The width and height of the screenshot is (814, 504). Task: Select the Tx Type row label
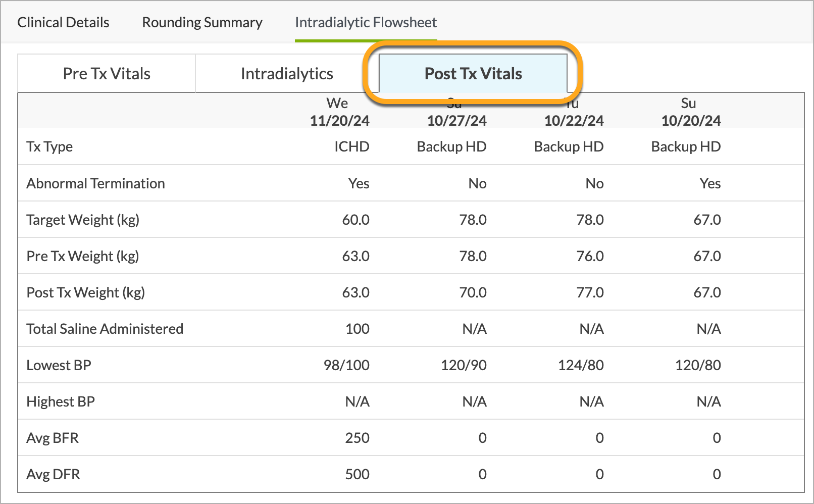(49, 146)
